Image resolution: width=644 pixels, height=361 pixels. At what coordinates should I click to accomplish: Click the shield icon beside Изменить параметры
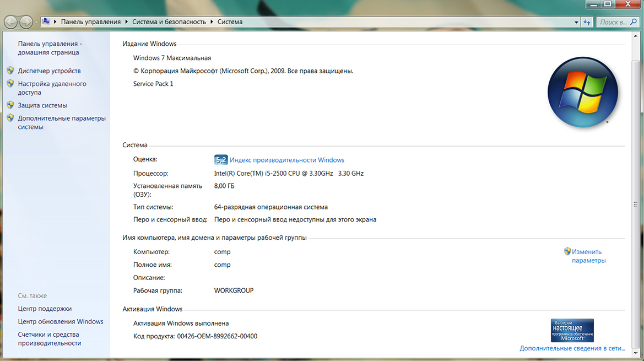click(x=567, y=251)
